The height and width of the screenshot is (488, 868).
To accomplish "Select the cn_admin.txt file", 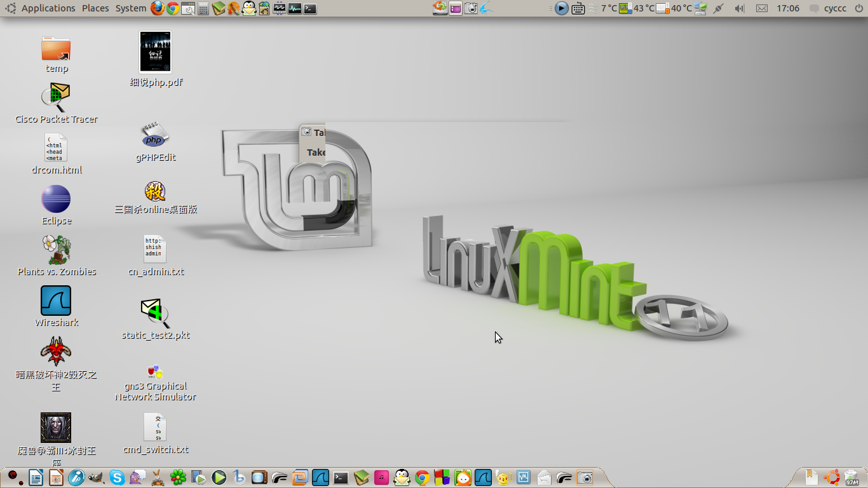I will pyautogui.click(x=156, y=255).
